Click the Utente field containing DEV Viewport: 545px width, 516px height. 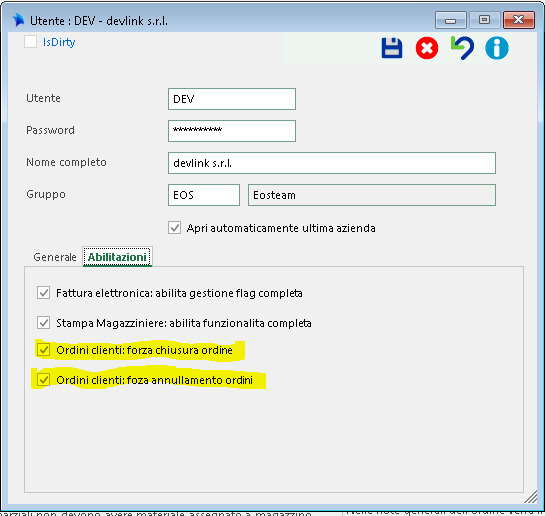232,99
